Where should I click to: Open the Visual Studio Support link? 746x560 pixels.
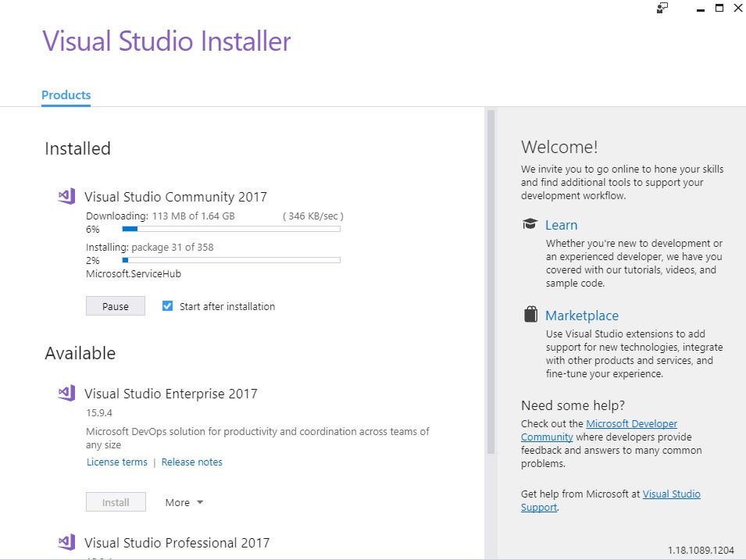tap(671, 494)
